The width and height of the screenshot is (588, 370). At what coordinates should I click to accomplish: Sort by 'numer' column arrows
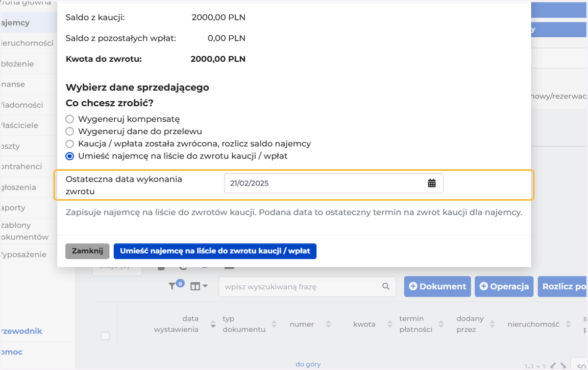pyautogui.click(x=328, y=324)
